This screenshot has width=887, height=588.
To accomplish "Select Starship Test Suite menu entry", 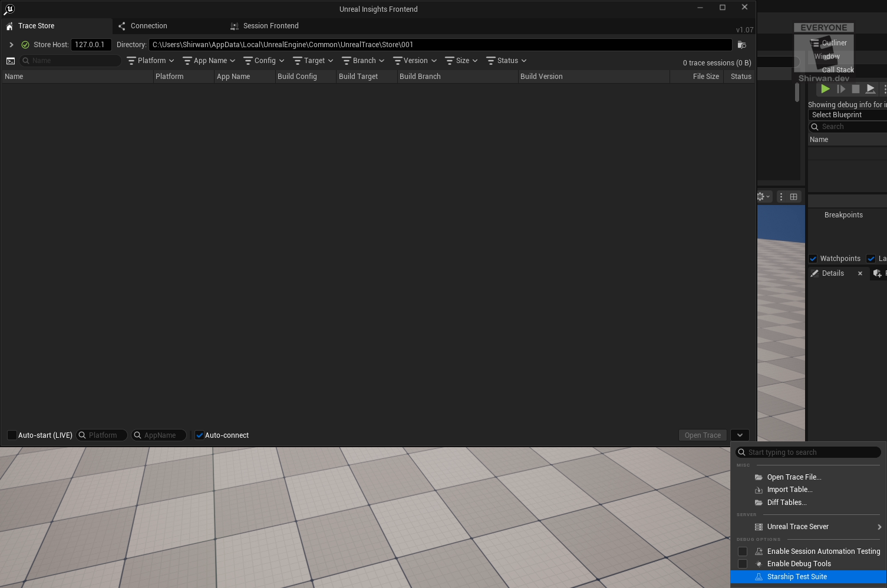I will (x=809, y=577).
